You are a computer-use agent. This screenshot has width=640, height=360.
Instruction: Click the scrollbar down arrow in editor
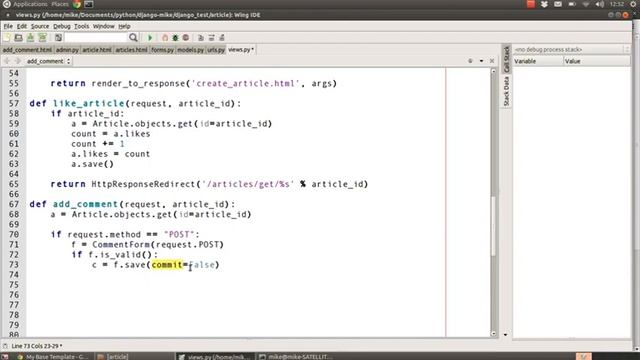[x=493, y=333]
